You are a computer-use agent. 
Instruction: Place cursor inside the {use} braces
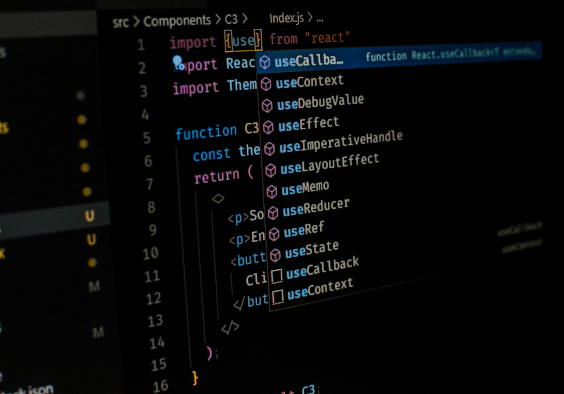pyautogui.click(x=244, y=41)
